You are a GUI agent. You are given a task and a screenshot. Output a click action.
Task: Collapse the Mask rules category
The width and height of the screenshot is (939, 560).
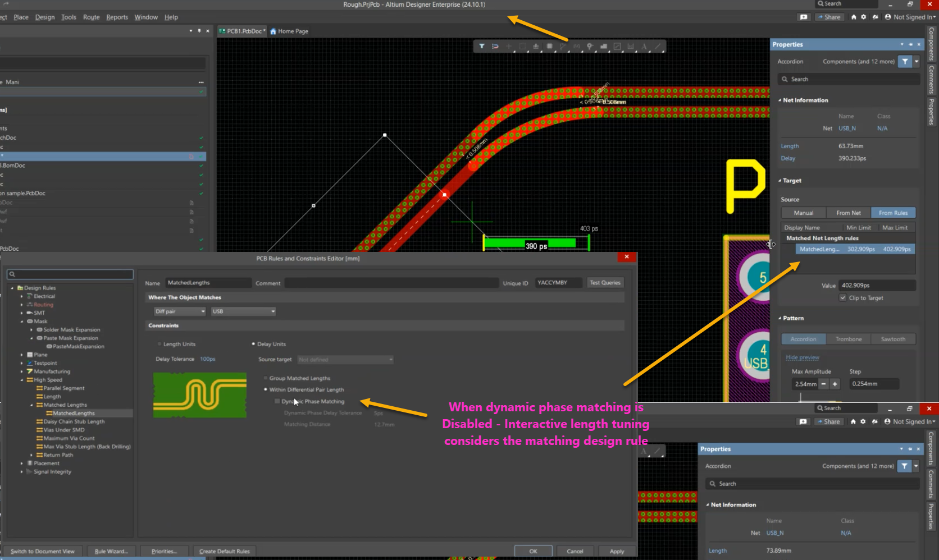tap(22, 322)
